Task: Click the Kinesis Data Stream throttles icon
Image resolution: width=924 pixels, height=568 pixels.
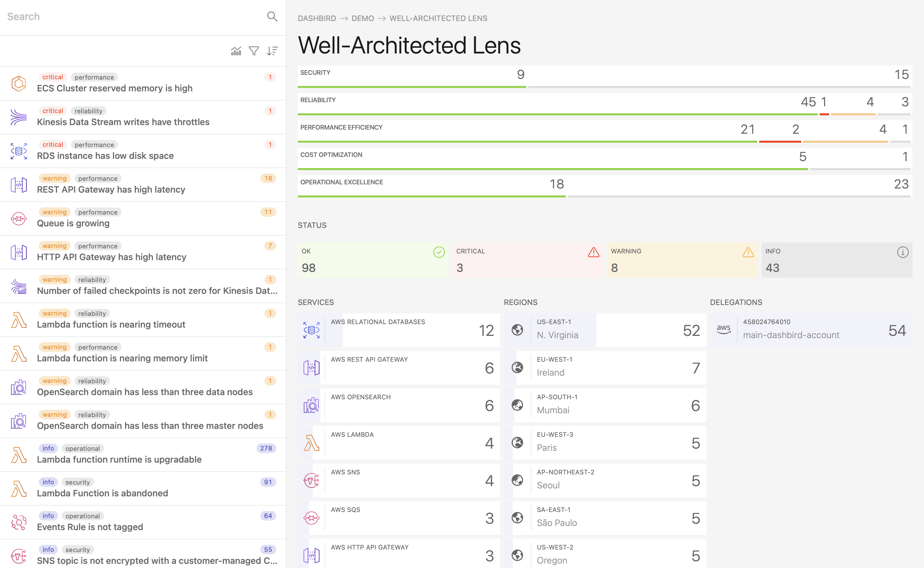Action: [19, 117]
